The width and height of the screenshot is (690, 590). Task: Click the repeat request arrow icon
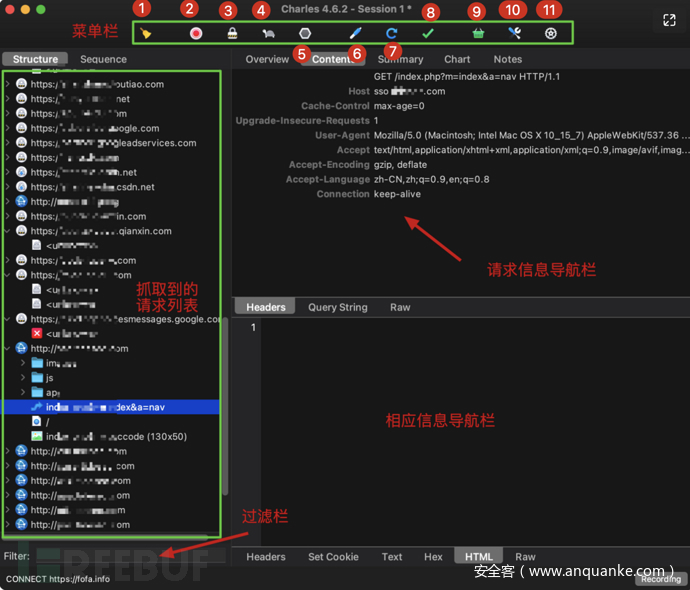(x=392, y=33)
